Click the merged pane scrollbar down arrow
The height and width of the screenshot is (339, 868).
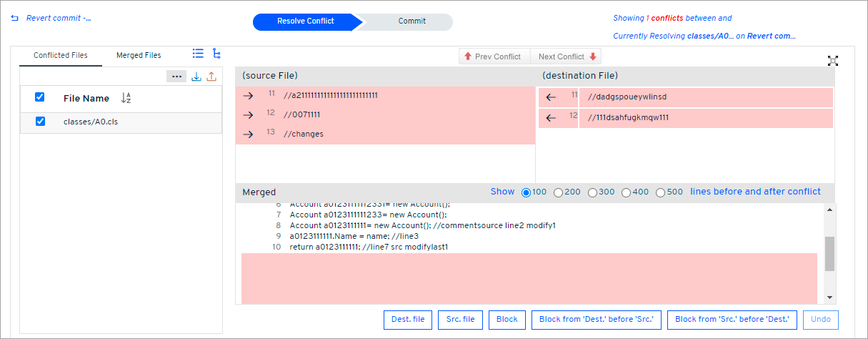829,298
